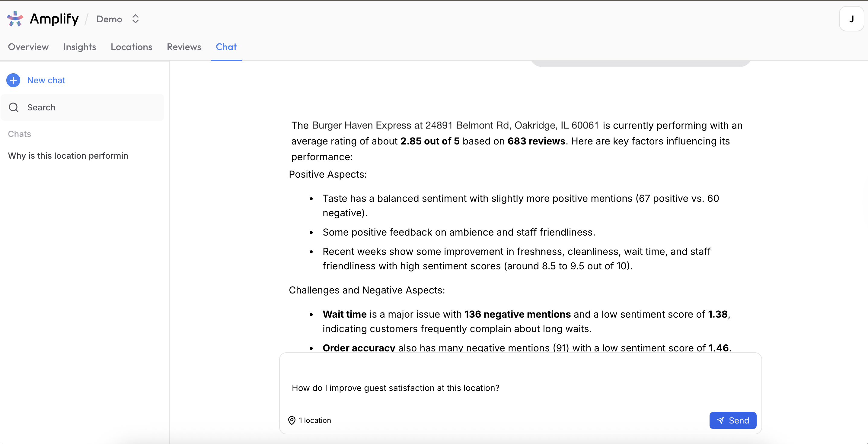Click the search magnifier icon
The height and width of the screenshot is (444, 868).
click(14, 107)
